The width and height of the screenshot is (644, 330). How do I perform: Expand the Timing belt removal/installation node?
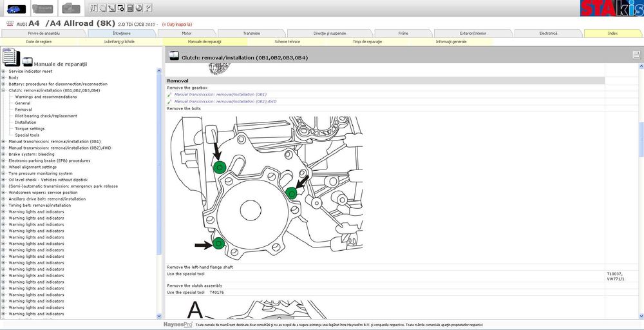tap(3, 205)
